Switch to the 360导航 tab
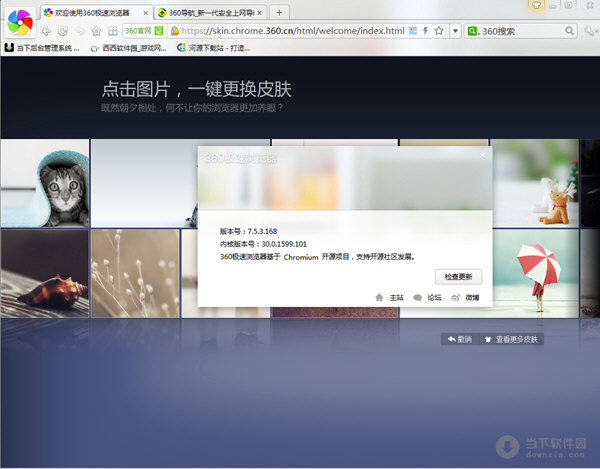Image resolution: width=600 pixels, height=469 pixels. pos(211,13)
